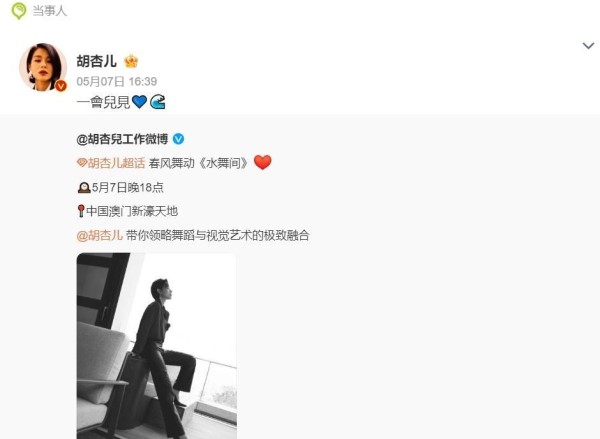This screenshot has width=600, height=439.
Task: Open the post options chevron menu
Action: pyautogui.click(x=588, y=46)
